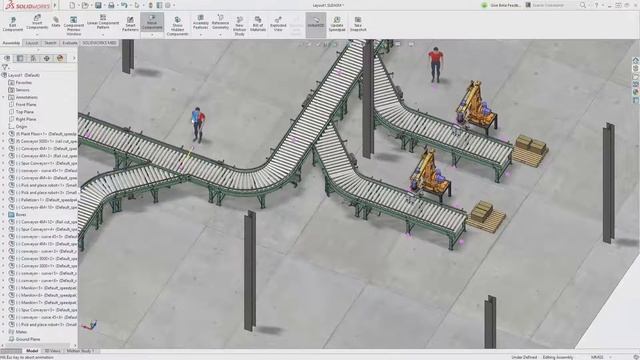Click the Search Commands field

click(551, 5)
